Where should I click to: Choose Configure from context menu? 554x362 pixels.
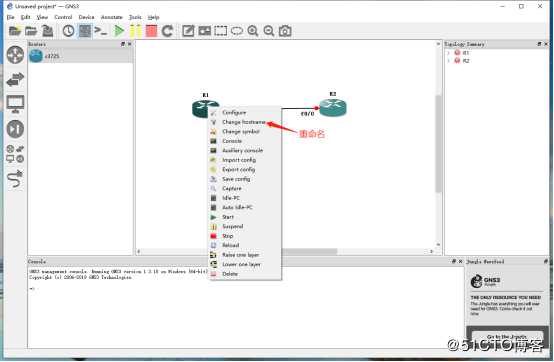(245, 112)
